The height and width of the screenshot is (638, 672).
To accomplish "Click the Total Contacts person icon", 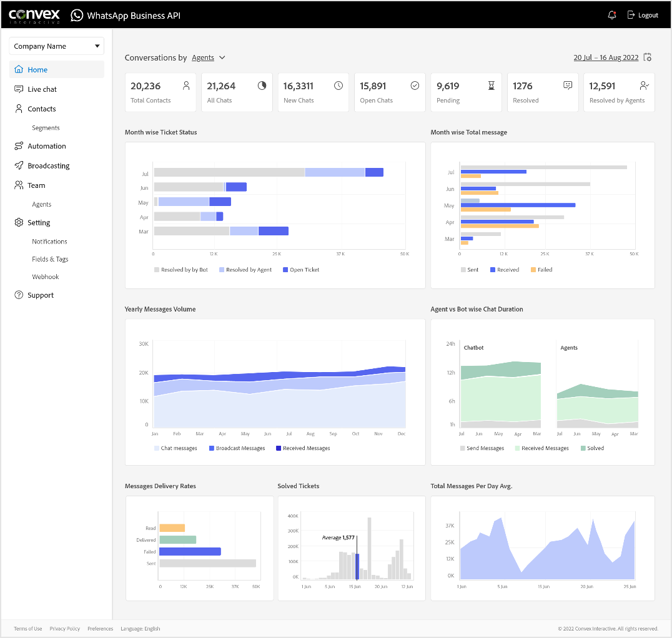I will click(186, 86).
